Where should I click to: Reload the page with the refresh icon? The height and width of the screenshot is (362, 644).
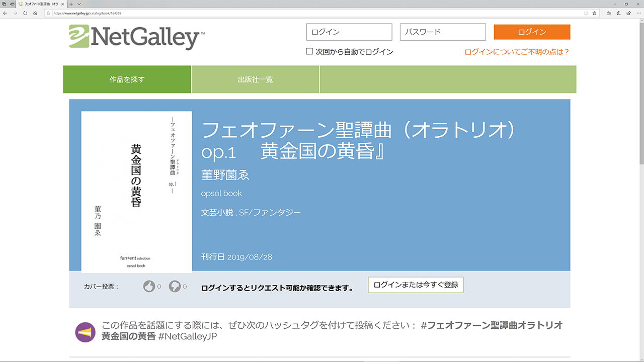click(25, 13)
